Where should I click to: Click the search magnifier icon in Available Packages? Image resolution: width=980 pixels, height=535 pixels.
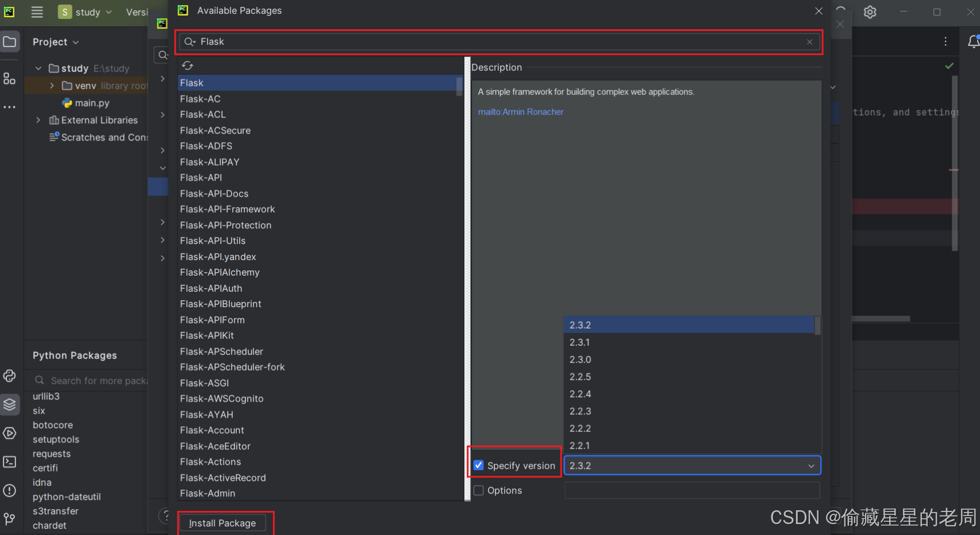coord(189,41)
